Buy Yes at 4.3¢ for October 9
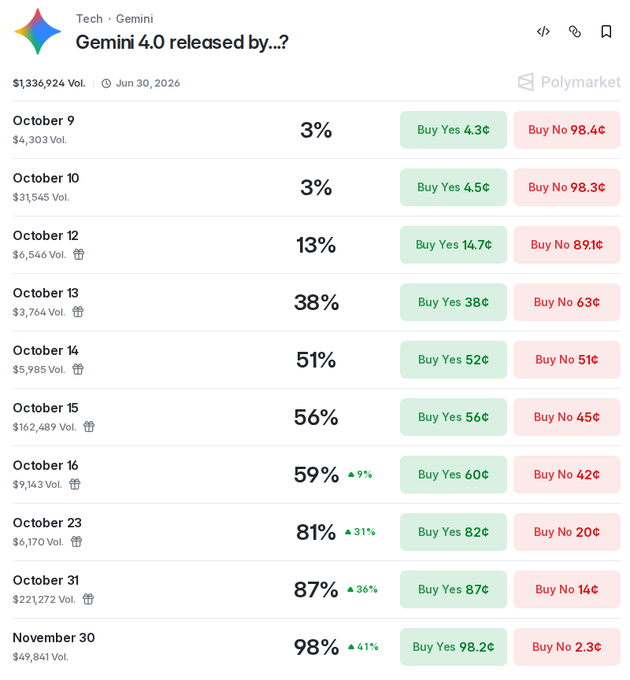Image resolution: width=630 pixels, height=680 pixels. [453, 130]
